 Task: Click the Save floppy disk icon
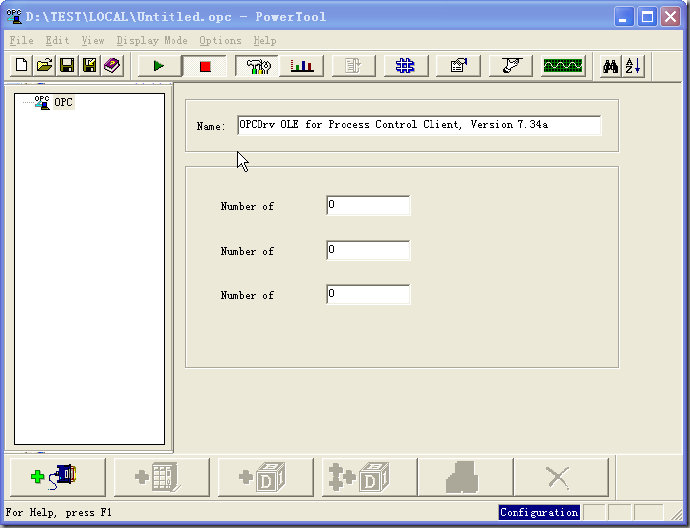[67, 66]
